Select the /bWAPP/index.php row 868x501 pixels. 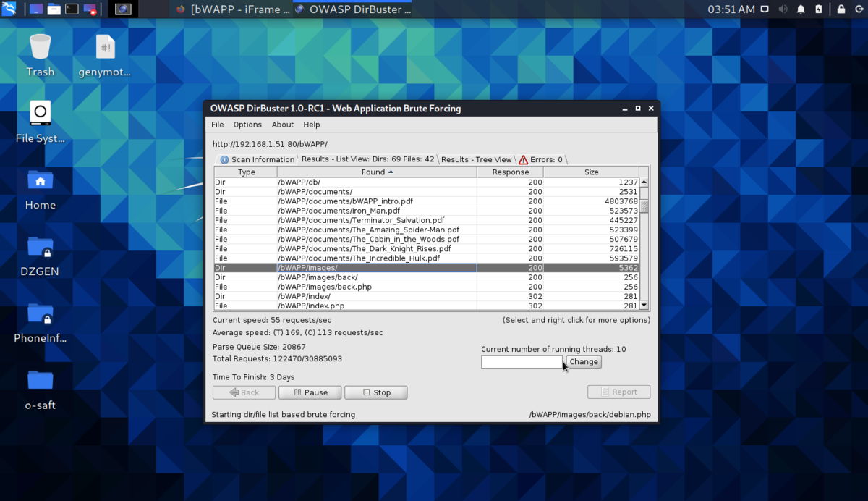(x=427, y=306)
